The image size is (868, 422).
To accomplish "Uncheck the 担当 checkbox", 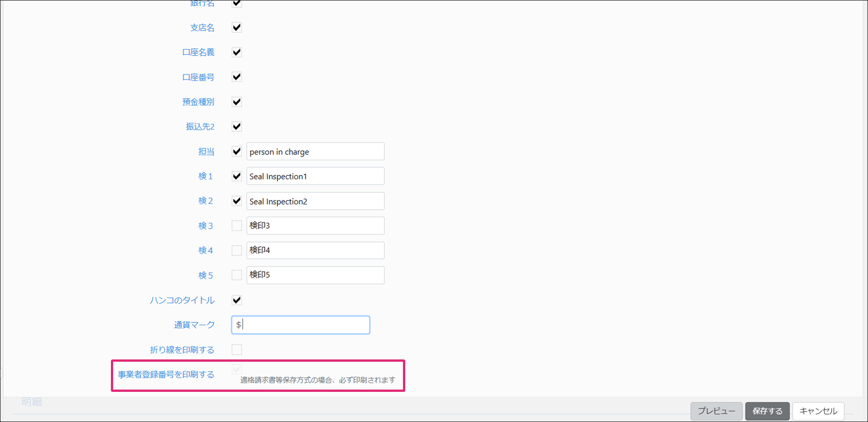I will (236, 151).
